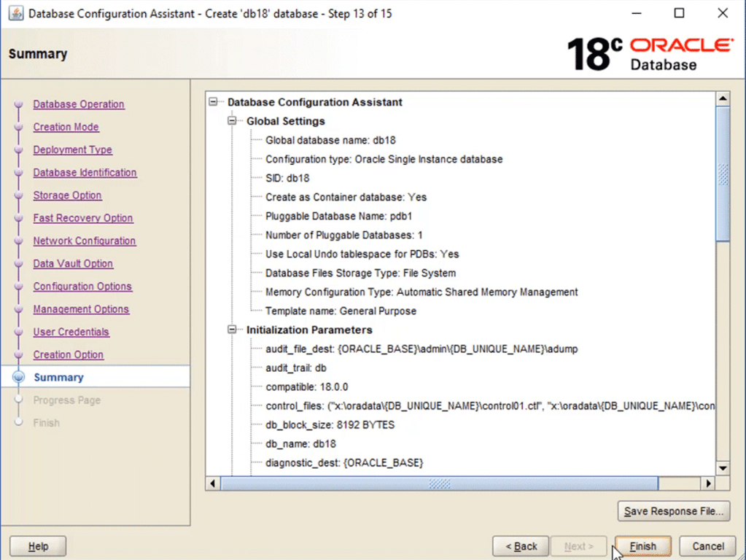Viewport: 746px width, 560px height.
Task: Select the audit_file_dest parameter row
Action: [421, 349]
